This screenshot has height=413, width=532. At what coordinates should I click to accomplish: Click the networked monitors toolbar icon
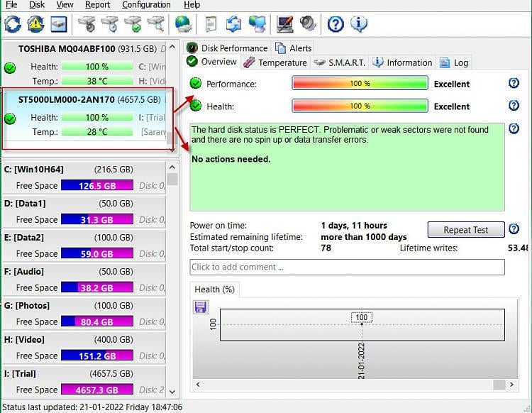pos(257,24)
